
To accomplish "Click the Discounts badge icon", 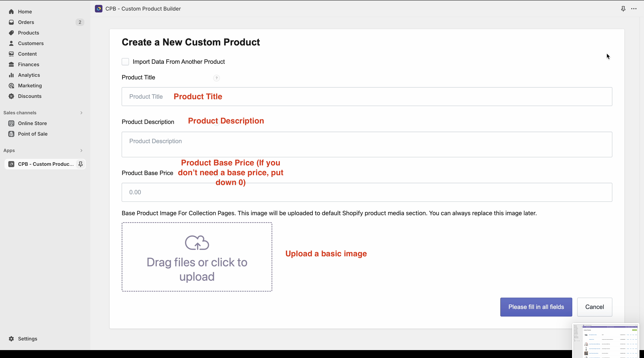I will click(11, 96).
